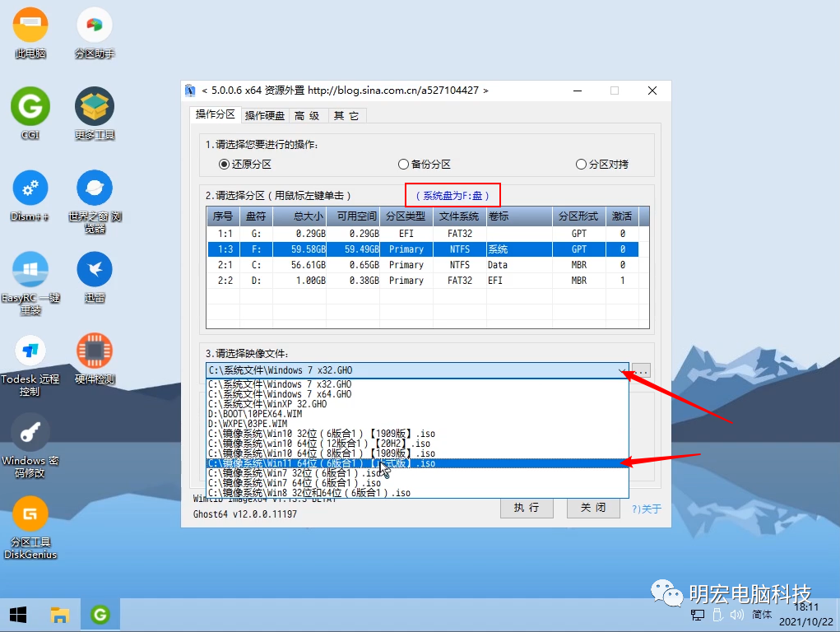
Task: Open the 世界之窗浏览器 desktop icon
Action: tap(95, 202)
